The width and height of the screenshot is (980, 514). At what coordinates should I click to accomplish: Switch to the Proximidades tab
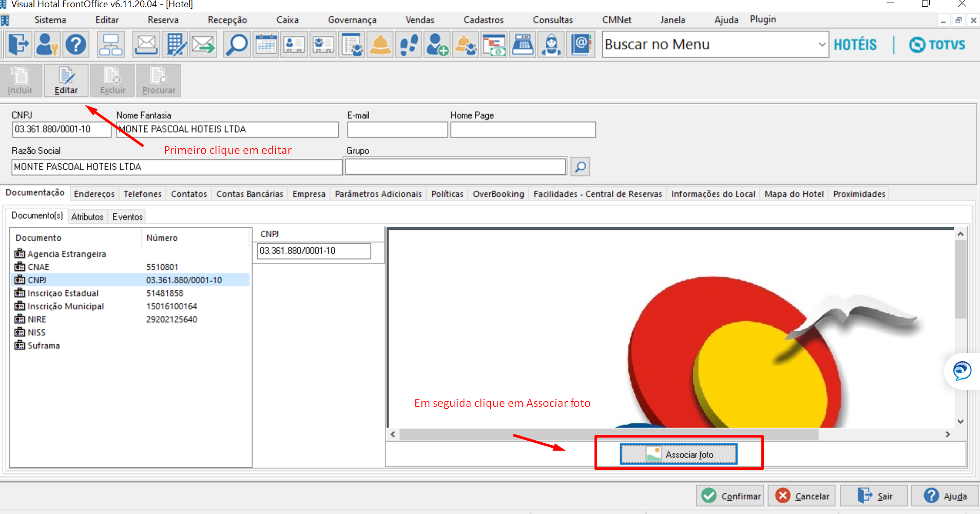[859, 194]
